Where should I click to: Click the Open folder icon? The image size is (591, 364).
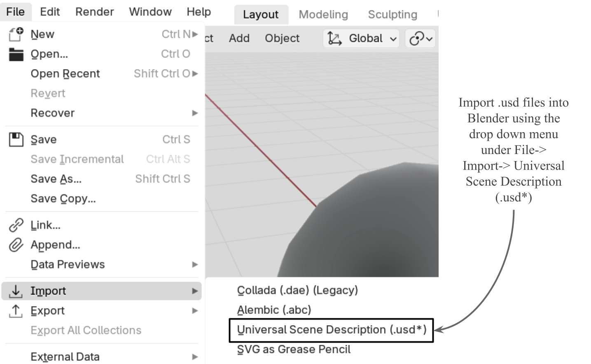(x=16, y=54)
